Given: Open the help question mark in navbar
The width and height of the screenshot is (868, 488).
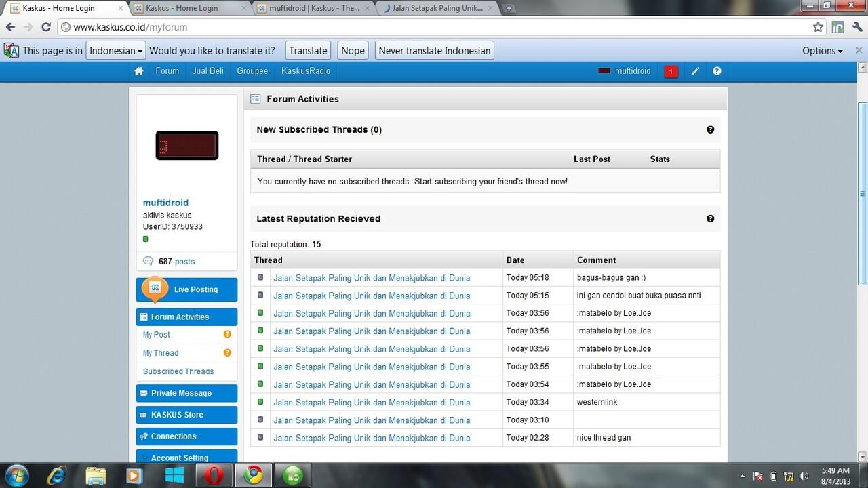Looking at the screenshot, I should tap(717, 71).
